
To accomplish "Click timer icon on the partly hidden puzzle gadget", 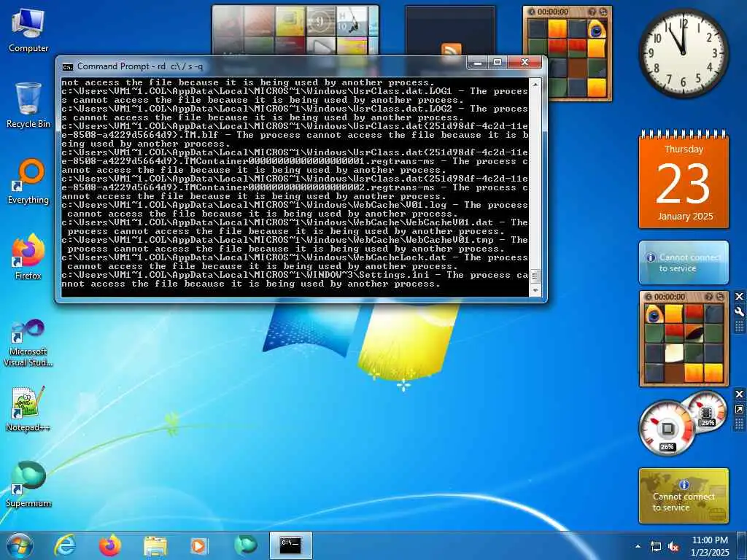I will coord(532,12).
